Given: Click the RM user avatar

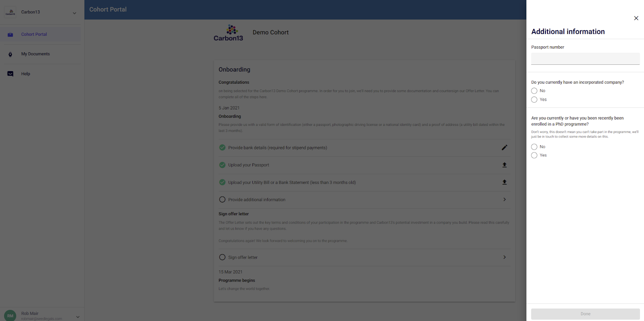Looking at the screenshot, I should [x=10, y=315].
